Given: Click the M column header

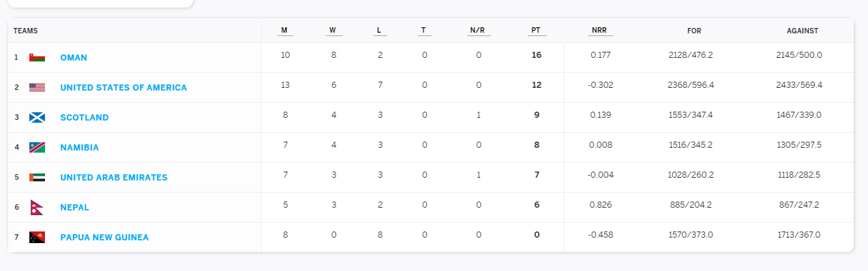Looking at the screenshot, I should pos(285,31).
